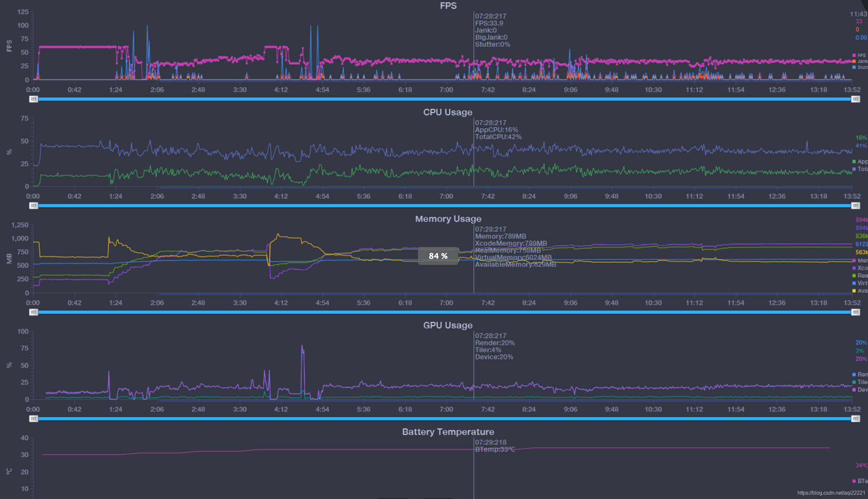Click the BTemp battery legend marker
The width and height of the screenshot is (868, 499).
tap(854, 481)
